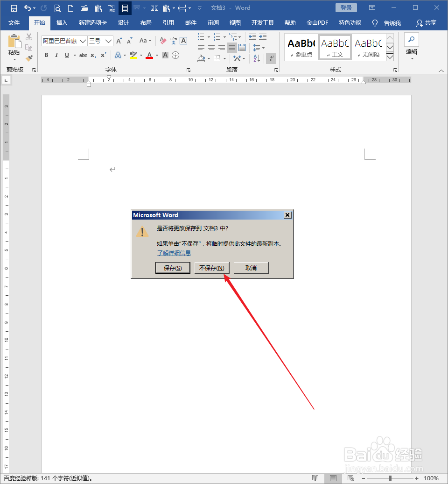
Task: Apply the yellow text highlight color
Action: pyautogui.click(x=133, y=56)
